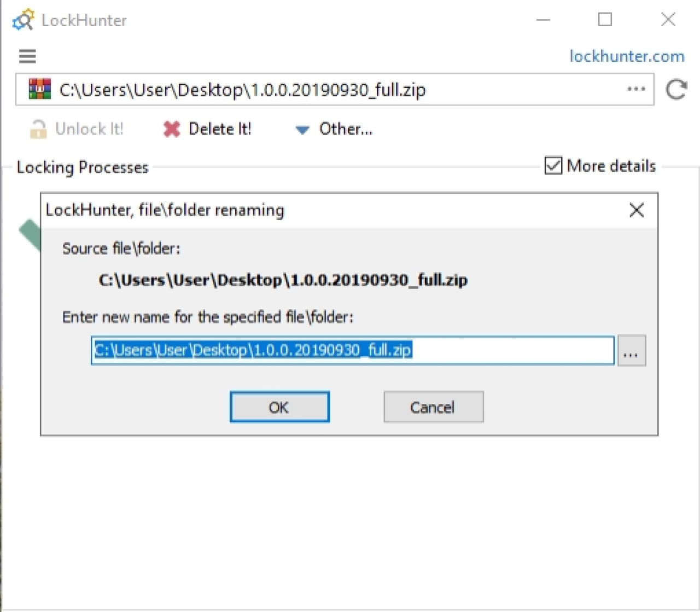Click the 'Enter new name' label
700x612 pixels.
tap(208, 317)
